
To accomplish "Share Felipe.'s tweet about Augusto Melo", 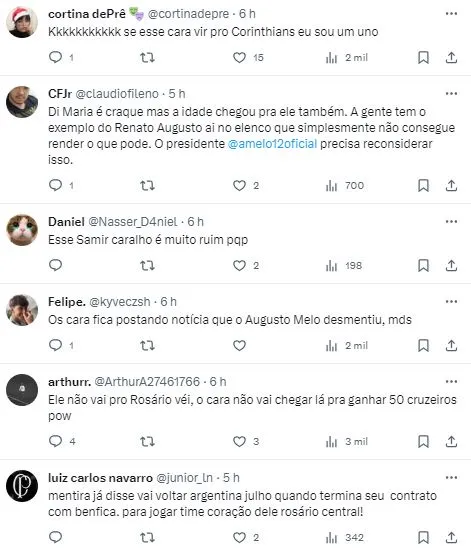I will [451, 345].
